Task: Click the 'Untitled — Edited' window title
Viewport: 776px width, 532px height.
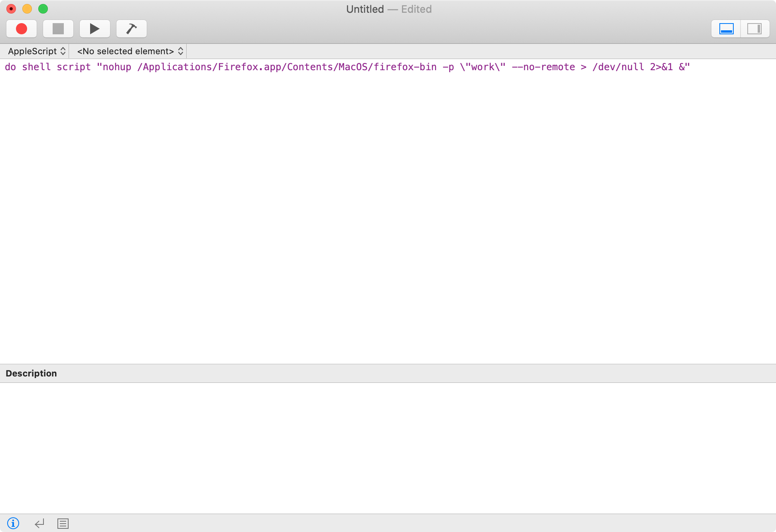Action: [x=389, y=9]
